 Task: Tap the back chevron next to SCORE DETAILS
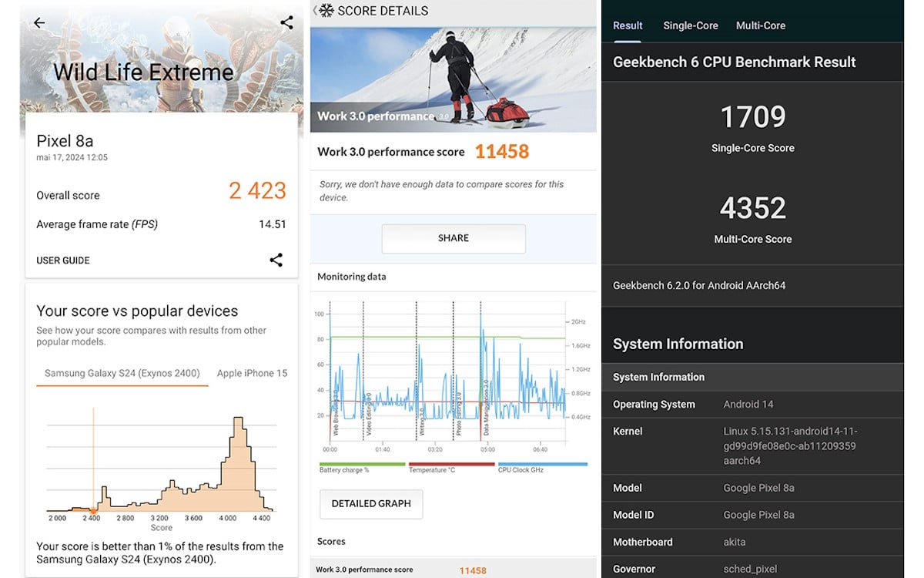click(x=315, y=11)
